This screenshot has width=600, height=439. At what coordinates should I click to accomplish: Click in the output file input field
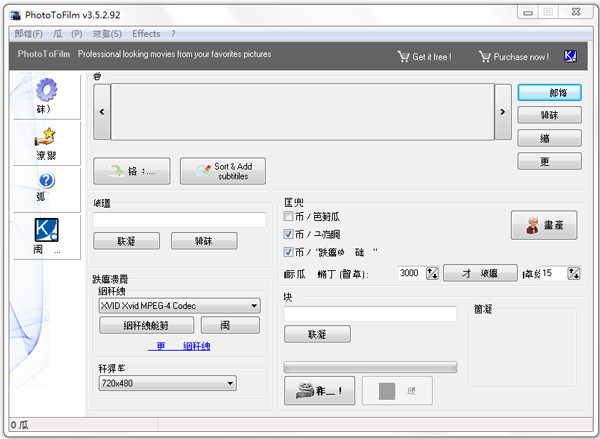370,314
